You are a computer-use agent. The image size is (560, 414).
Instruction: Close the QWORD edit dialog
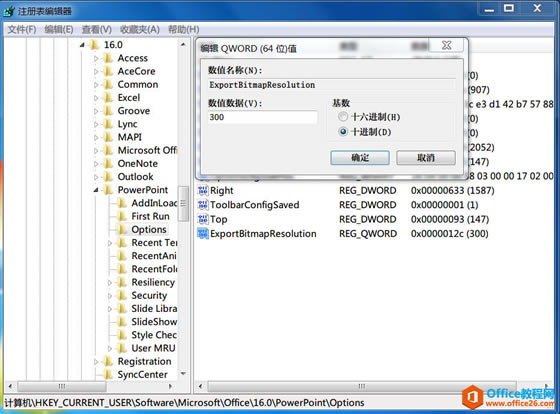[x=446, y=45]
